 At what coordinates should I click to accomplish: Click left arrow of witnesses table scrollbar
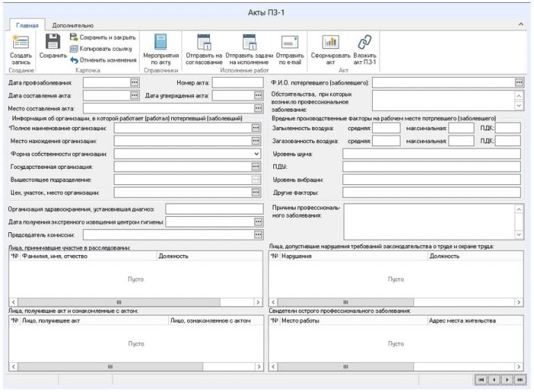(x=273, y=367)
